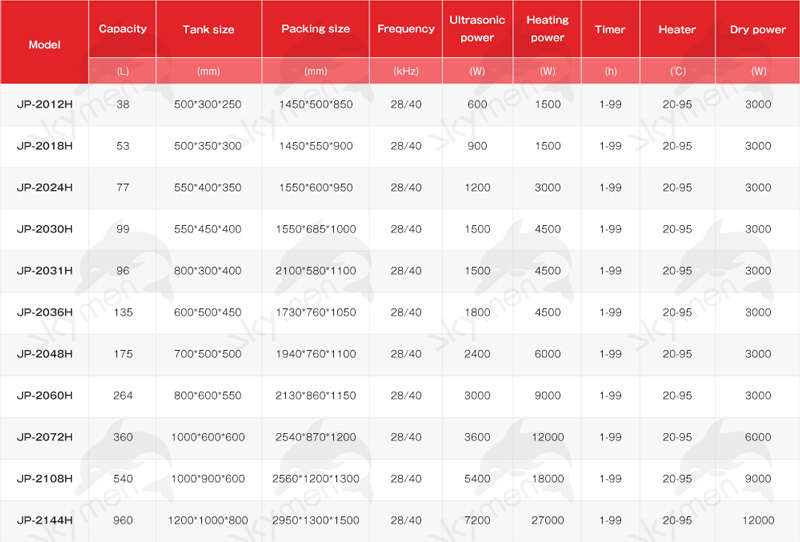Click the Frequency column header

(406, 29)
